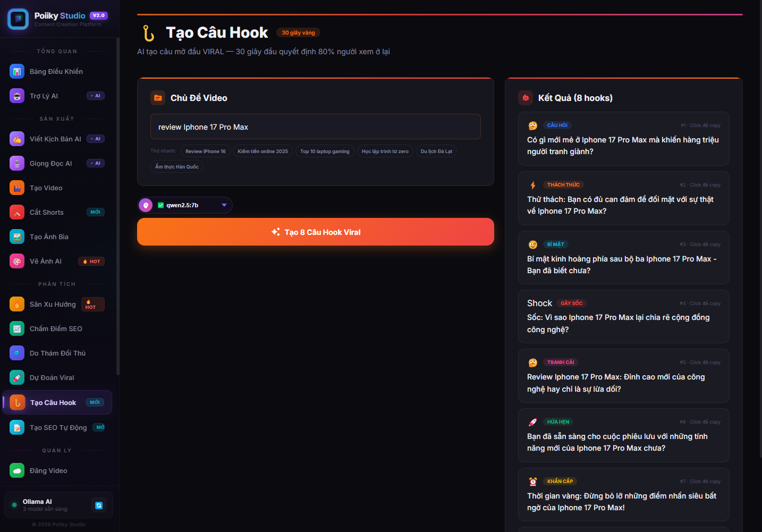762x532 pixels.
Task: Open Săn Xu Hướng menu item
Action: 53,304
